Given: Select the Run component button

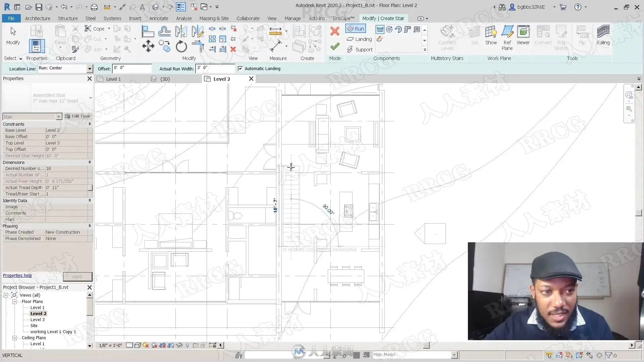Looking at the screenshot, I should pos(356,29).
